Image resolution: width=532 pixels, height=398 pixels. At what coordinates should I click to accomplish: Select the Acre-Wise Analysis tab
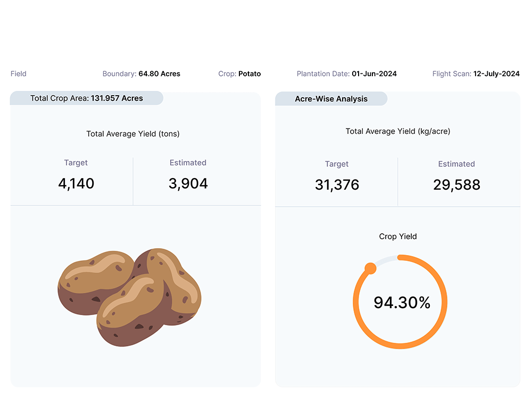point(331,99)
